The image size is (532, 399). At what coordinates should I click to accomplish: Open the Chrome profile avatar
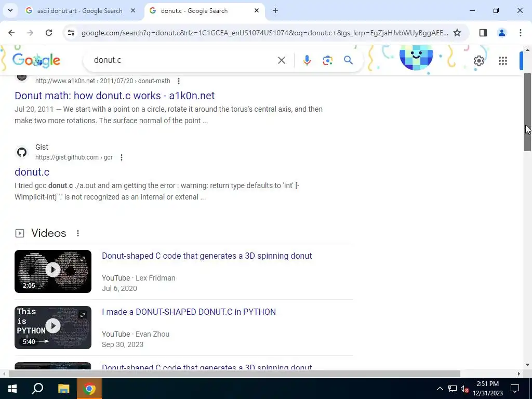coord(501,33)
